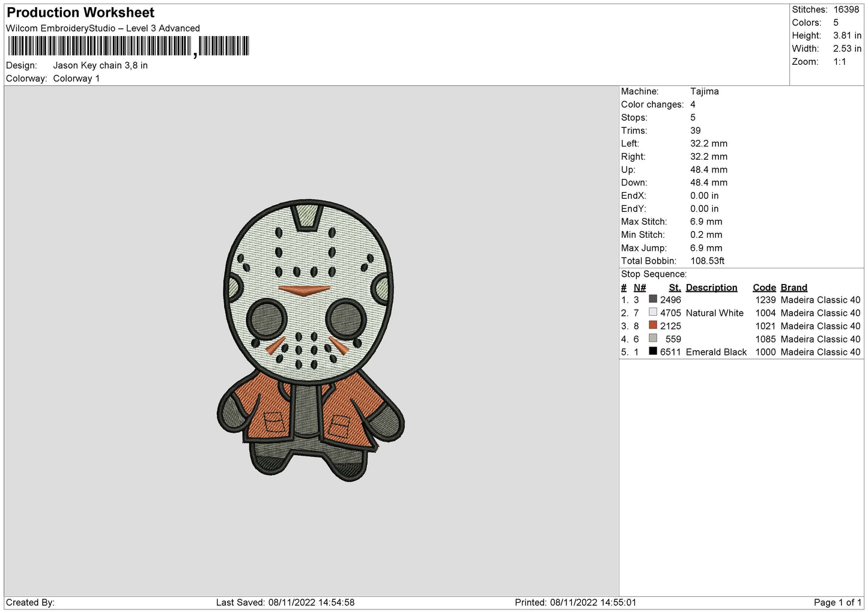Click the Natural White 4705 color swatch
This screenshot has width=868, height=613.
(652, 312)
